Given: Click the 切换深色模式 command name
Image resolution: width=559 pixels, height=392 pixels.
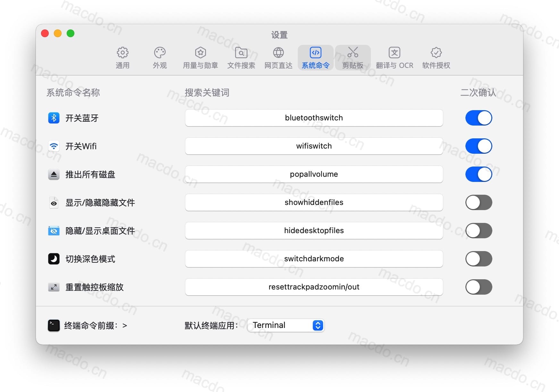Looking at the screenshot, I should 90,259.
